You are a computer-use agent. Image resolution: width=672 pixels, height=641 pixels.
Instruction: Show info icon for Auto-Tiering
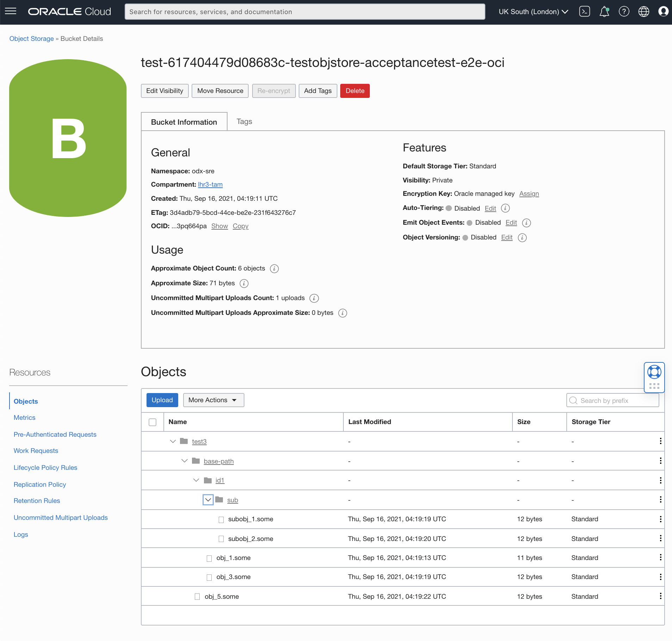click(505, 208)
